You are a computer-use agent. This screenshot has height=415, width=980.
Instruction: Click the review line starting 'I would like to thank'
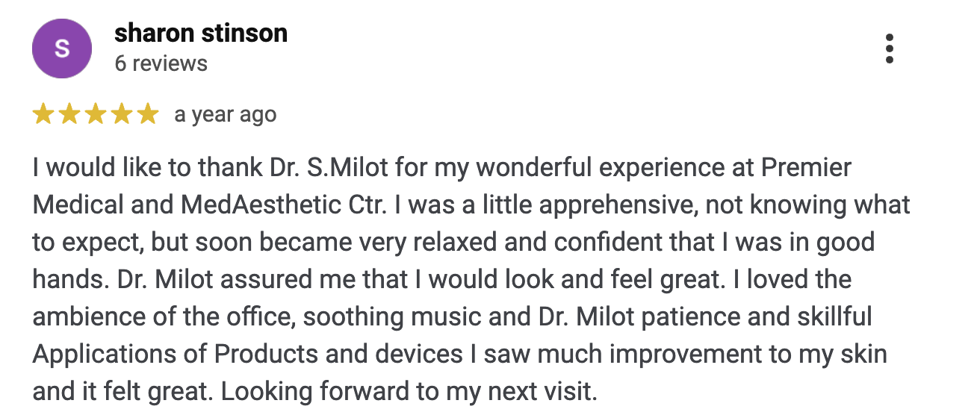pyautogui.click(x=442, y=167)
